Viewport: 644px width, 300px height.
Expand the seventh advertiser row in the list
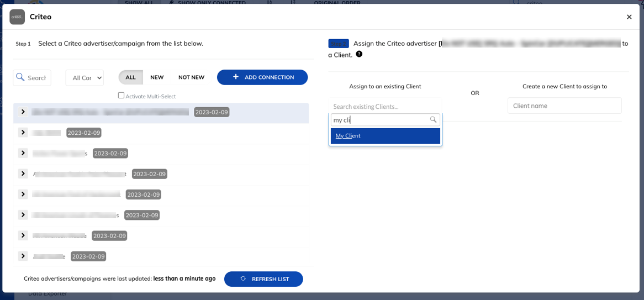pyautogui.click(x=23, y=235)
